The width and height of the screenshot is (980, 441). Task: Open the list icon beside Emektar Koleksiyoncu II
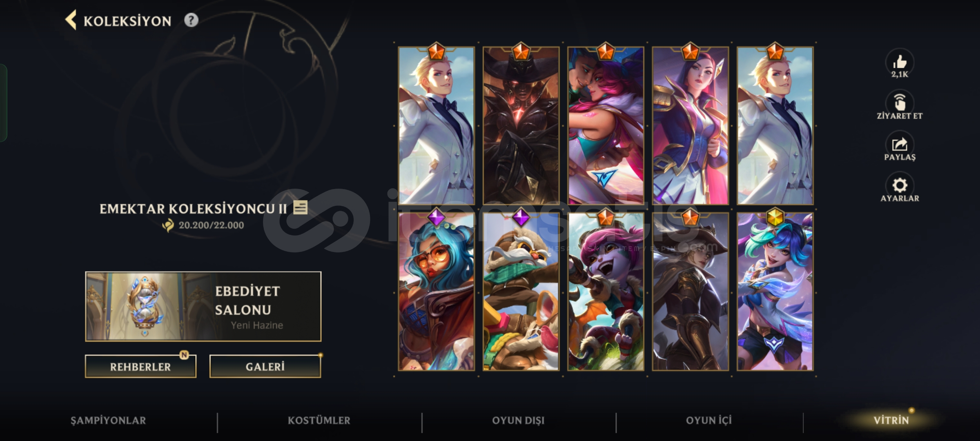[301, 207]
